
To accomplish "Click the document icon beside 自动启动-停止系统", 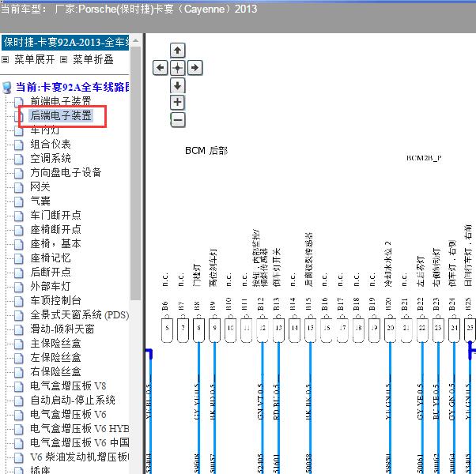I will click(18, 401).
